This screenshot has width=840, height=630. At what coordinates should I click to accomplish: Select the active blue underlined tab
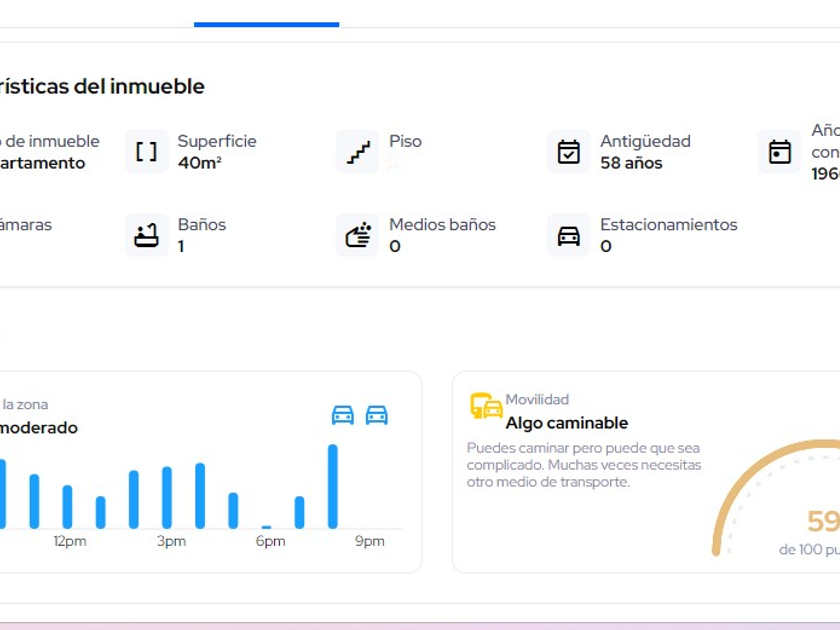click(x=266, y=24)
